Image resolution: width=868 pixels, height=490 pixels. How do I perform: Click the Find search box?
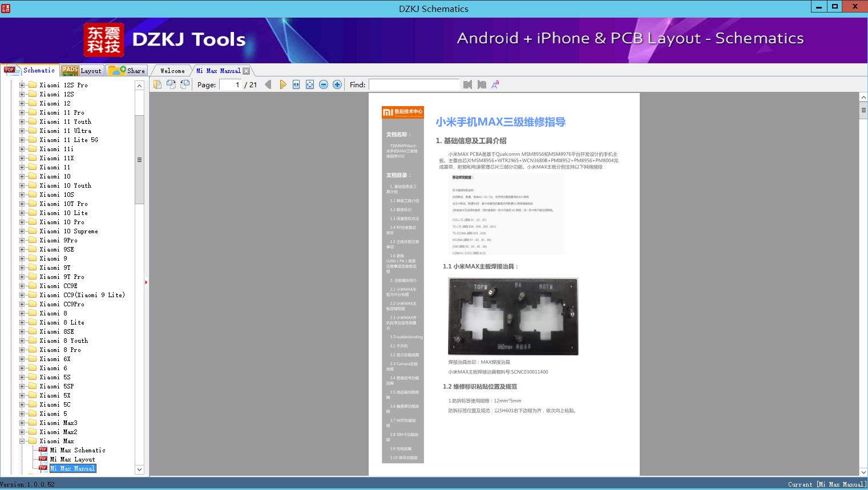[x=414, y=84]
